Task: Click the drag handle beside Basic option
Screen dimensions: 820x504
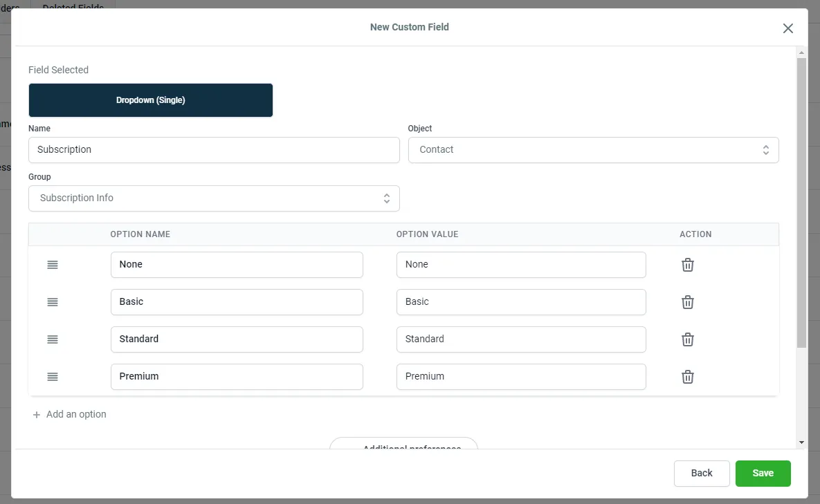Action: [x=53, y=302]
